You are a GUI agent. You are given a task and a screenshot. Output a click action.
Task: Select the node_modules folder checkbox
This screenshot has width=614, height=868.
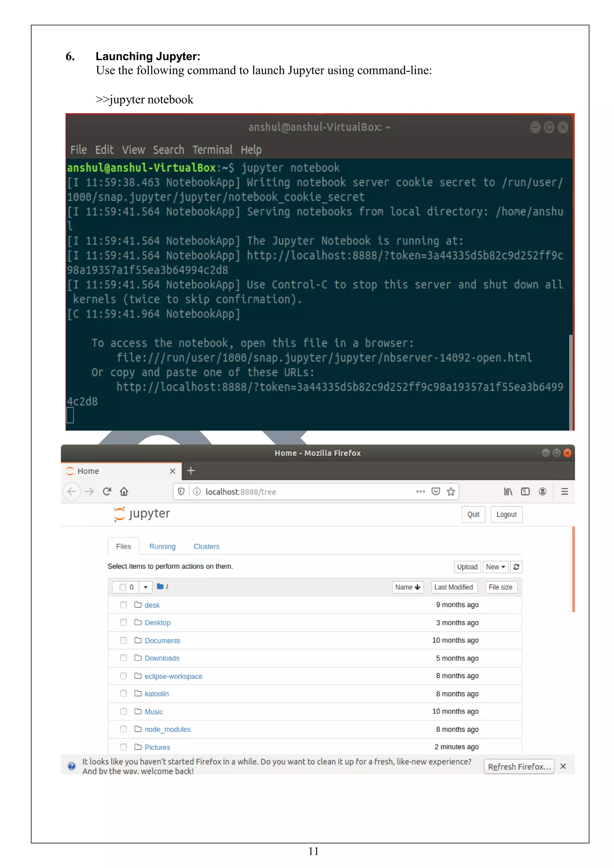coord(123,729)
